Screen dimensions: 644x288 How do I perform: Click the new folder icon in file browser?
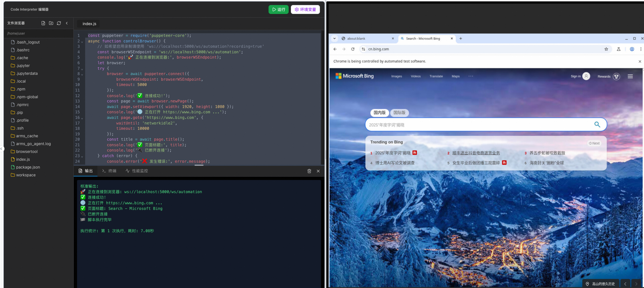pos(51,23)
